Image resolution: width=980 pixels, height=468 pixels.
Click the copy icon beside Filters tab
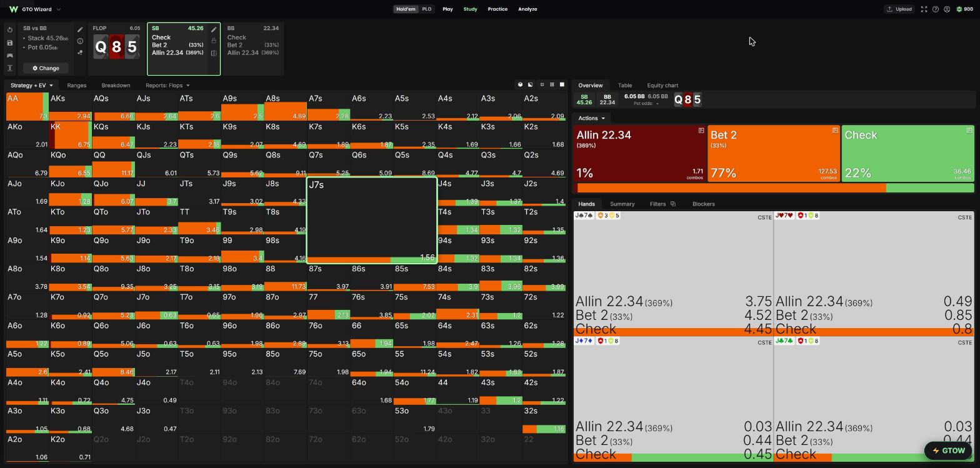coord(673,204)
